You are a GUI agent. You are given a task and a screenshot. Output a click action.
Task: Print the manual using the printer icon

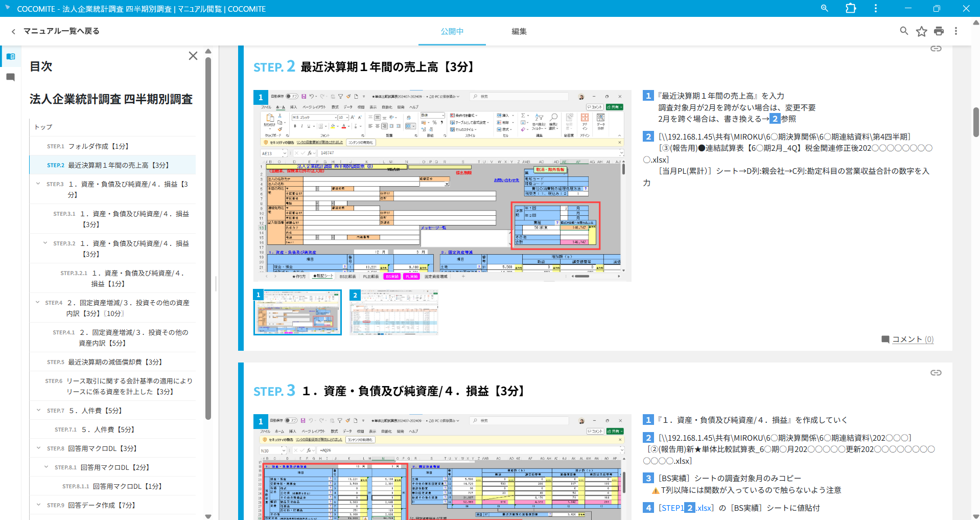pos(939,31)
